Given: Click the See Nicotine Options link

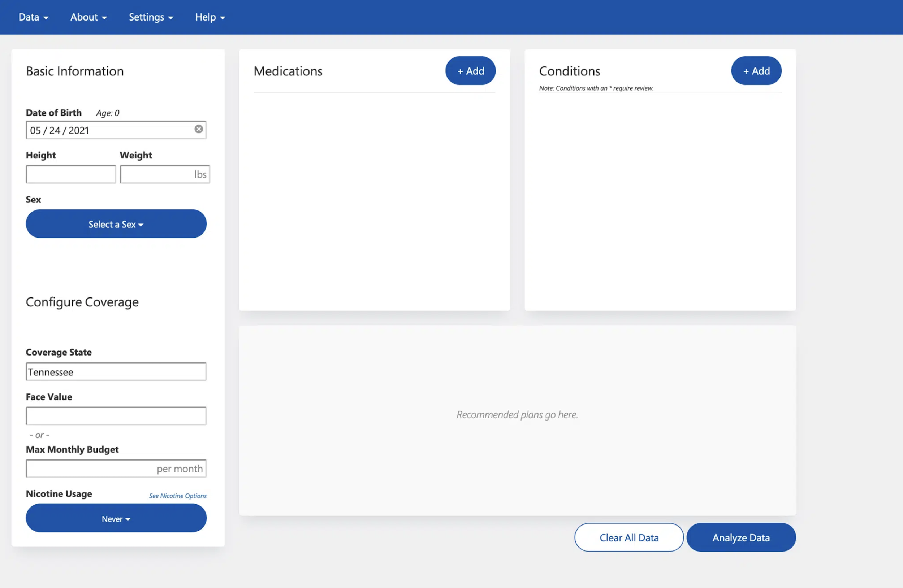Looking at the screenshot, I should tap(178, 496).
